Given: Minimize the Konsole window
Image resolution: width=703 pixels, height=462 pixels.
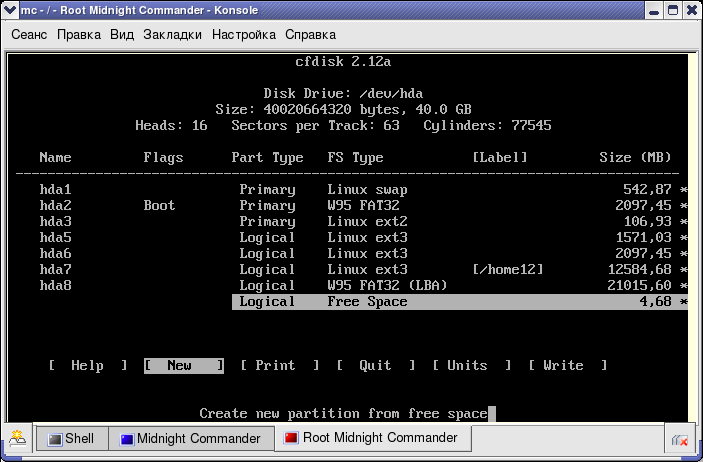Looking at the screenshot, I should [654, 10].
